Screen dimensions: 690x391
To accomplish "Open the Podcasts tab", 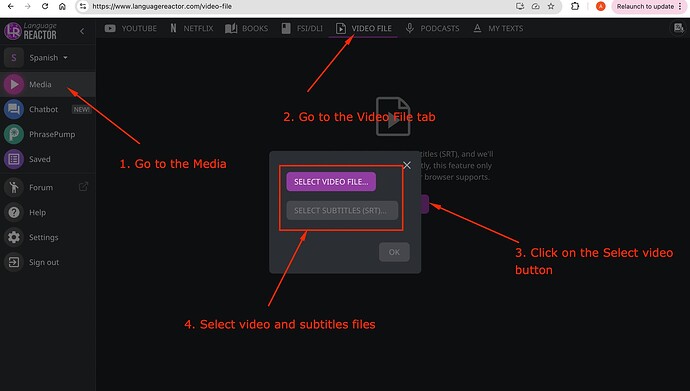I will coord(432,29).
